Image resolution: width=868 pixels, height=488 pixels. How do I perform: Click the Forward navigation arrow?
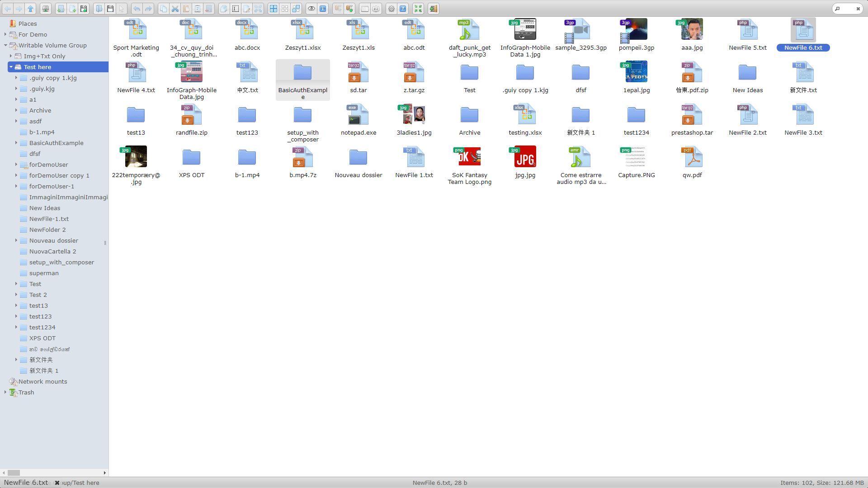pyautogui.click(x=19, y=9)
